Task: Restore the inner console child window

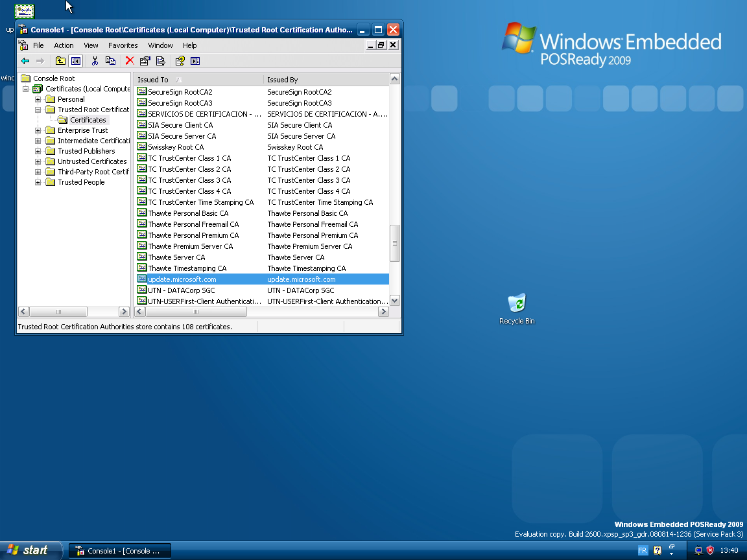Action: [381, 45]
